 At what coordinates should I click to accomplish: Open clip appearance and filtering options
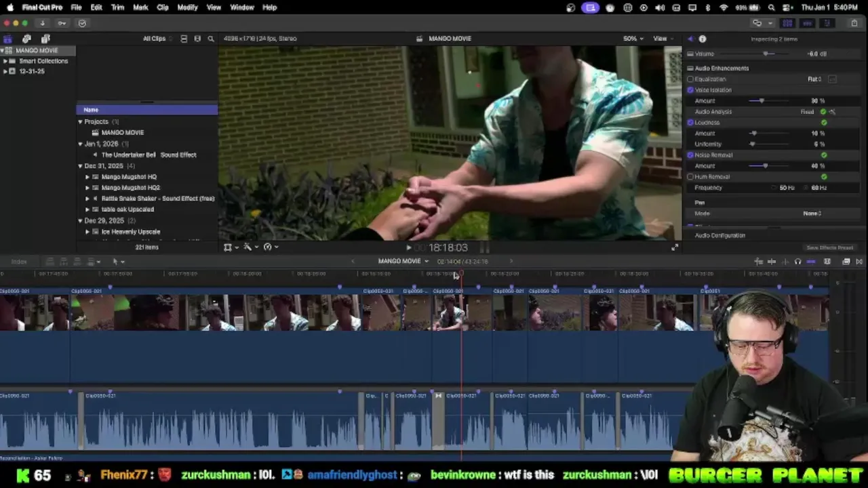point(197,39)
